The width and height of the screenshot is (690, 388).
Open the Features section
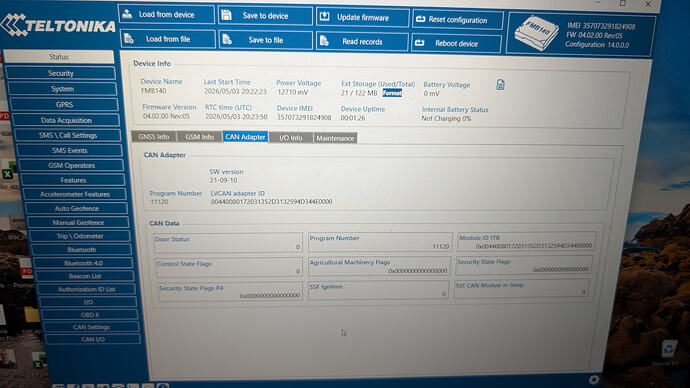point(73,180)
